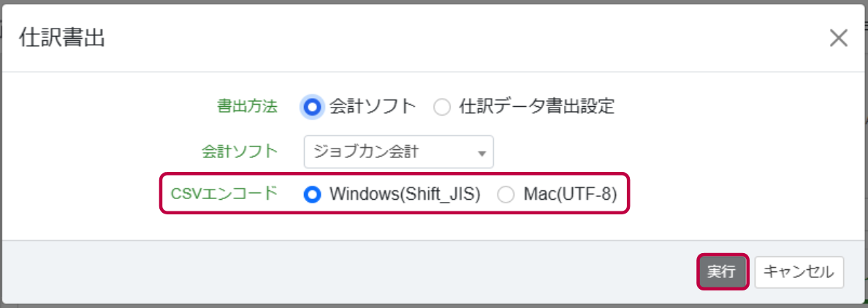Click the green 書出方法 field label

click(x=247, y=106)
